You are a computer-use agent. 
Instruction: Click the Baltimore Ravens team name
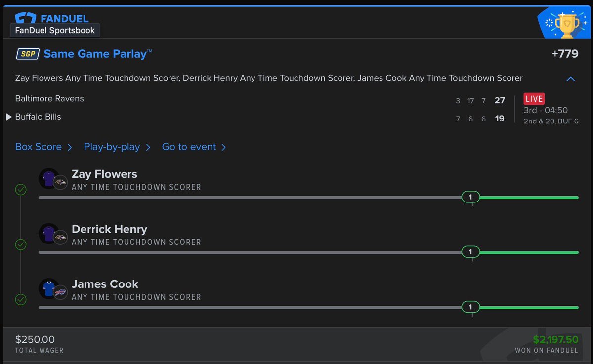click(49, 98)
